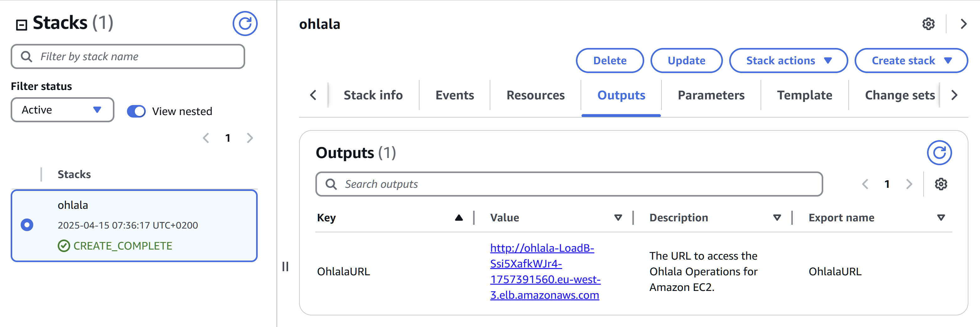The height and width of the screenshot is (327, 980).
Task: Open the Stack actions dropdown
Action: coord(788,61)
